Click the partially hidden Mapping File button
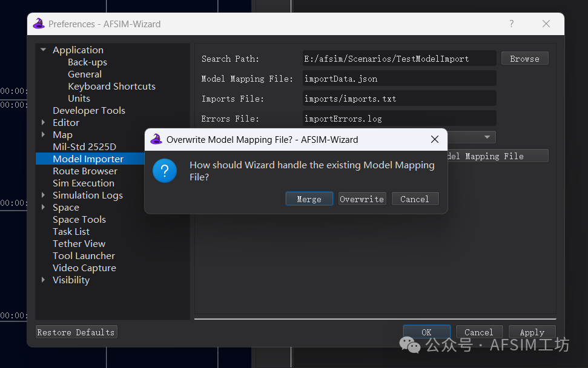The width and height of the screenshot is (588, 368). 498,156
